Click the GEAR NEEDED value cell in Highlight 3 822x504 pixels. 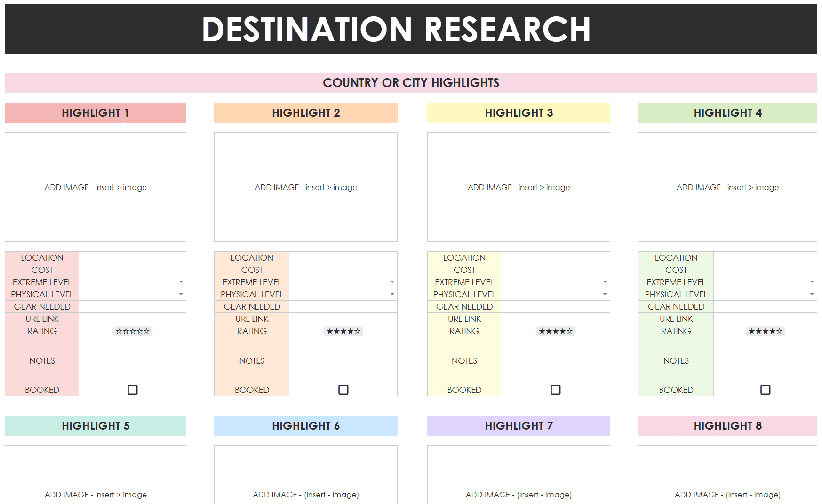click(x=556, y=306)
